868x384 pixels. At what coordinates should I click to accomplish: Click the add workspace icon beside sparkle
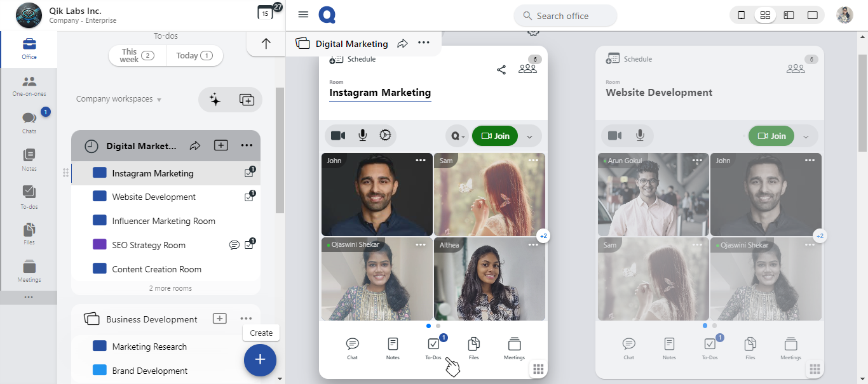247,100
